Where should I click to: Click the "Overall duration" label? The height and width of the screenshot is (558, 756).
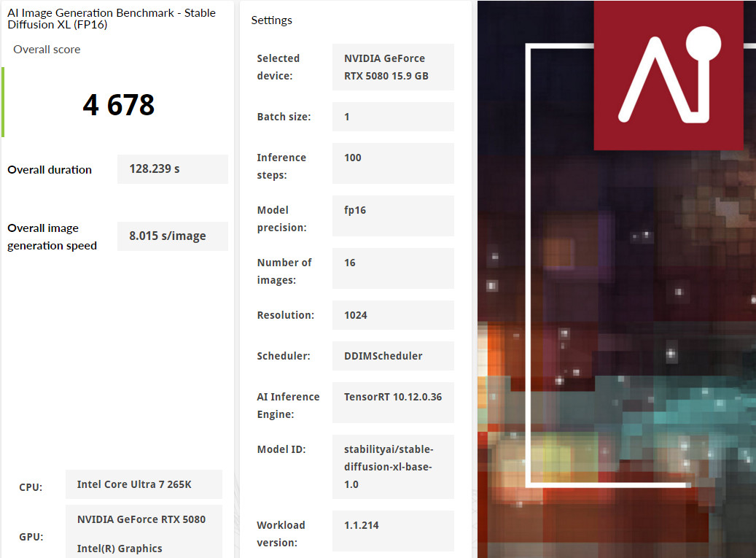[x=50, y=170]
